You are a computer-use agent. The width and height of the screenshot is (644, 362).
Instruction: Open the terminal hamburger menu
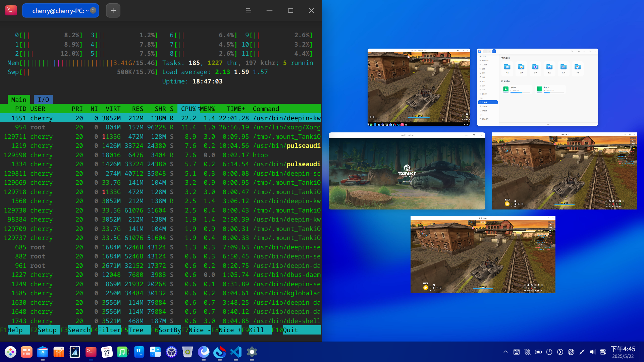click(249, 11)
